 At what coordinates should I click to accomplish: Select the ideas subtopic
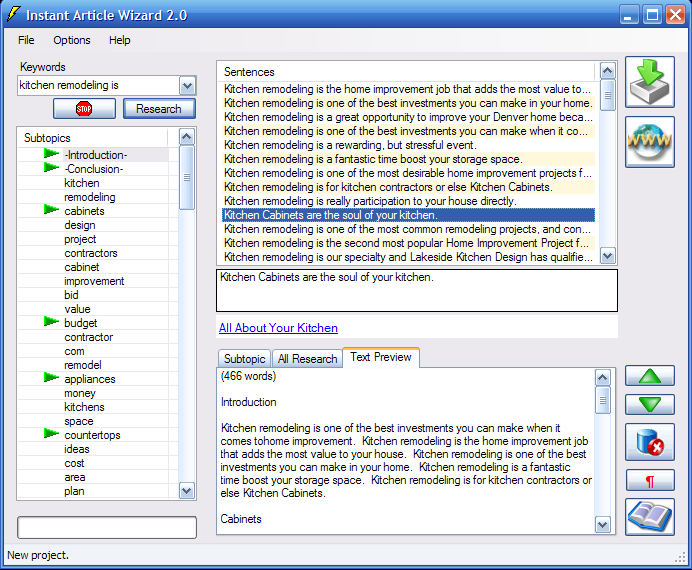click(77, 449)
